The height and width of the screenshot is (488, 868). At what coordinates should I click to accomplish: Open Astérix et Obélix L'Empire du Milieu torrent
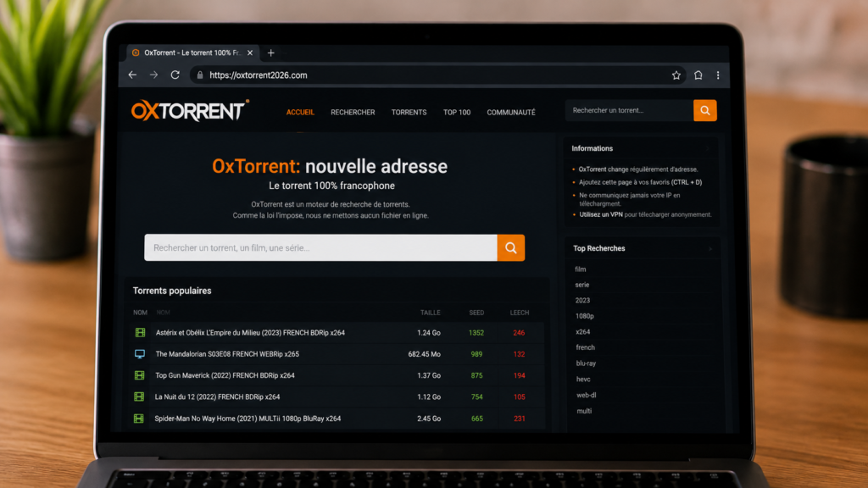pos(250,332)
